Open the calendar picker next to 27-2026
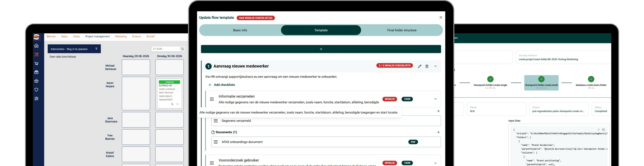Screen dimensions: 644x166 [182, 49]
